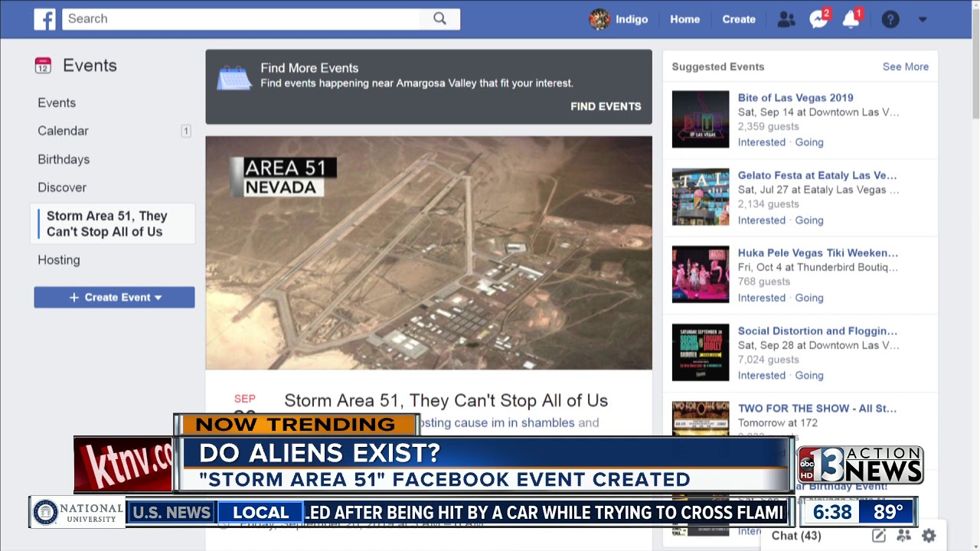Open Bite of Las Vegas 2019 event
The image size is (980, 551).
795,97
